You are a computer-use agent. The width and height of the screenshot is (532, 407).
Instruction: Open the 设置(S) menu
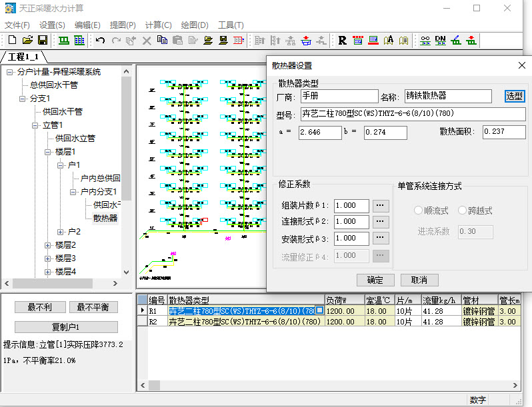[x=52, y=25]
